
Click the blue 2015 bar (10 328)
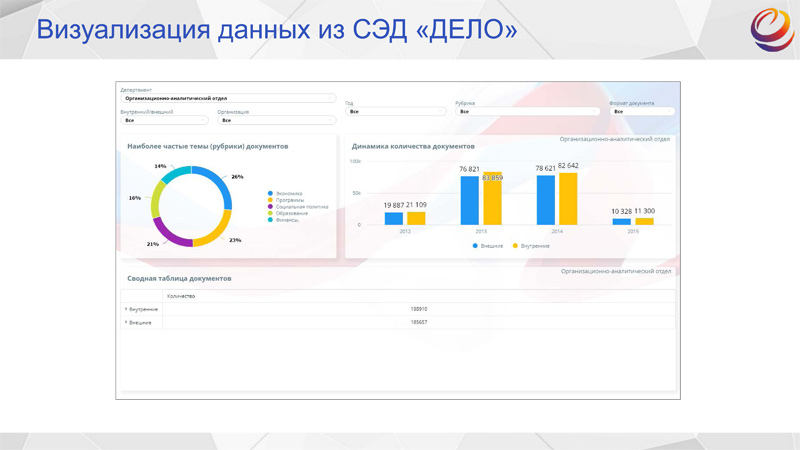click(622, 221)
